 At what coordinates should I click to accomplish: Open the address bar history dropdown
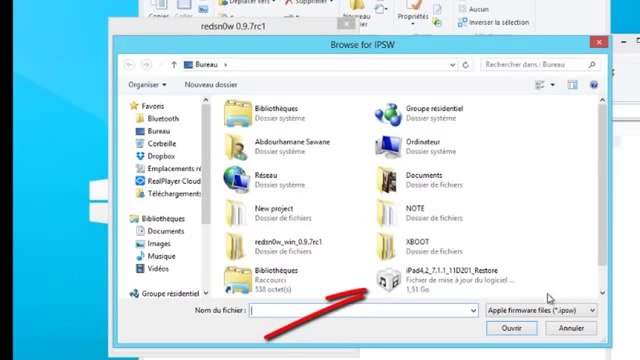pyautogui.click(x=452, y=65)
